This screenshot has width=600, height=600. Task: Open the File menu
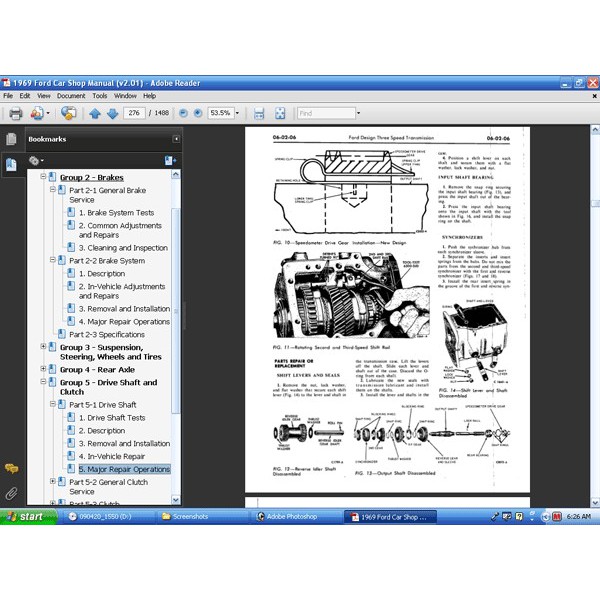[8, 96]
